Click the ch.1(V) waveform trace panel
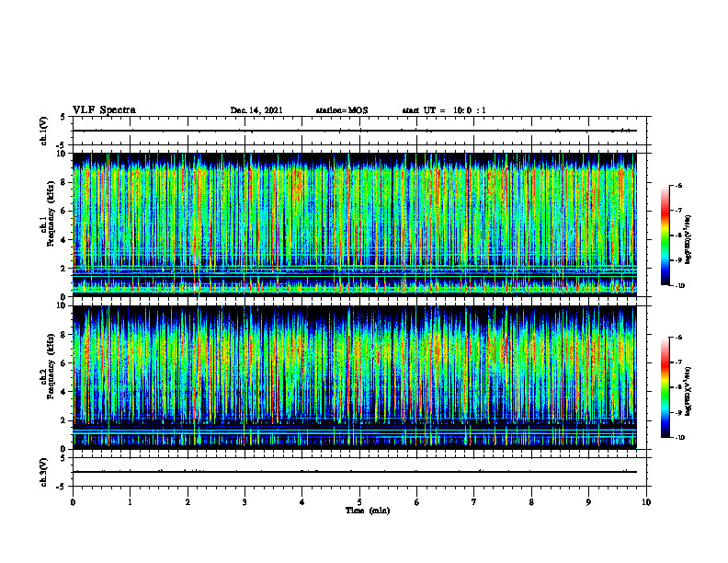The width and height of the screenshot is (728, 563). pos(359,131)
